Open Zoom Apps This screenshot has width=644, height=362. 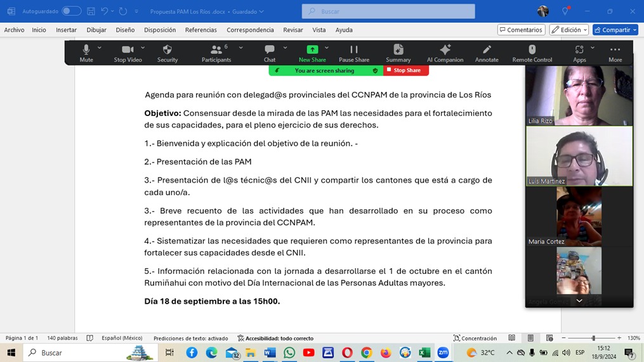(x=579, y=53)
